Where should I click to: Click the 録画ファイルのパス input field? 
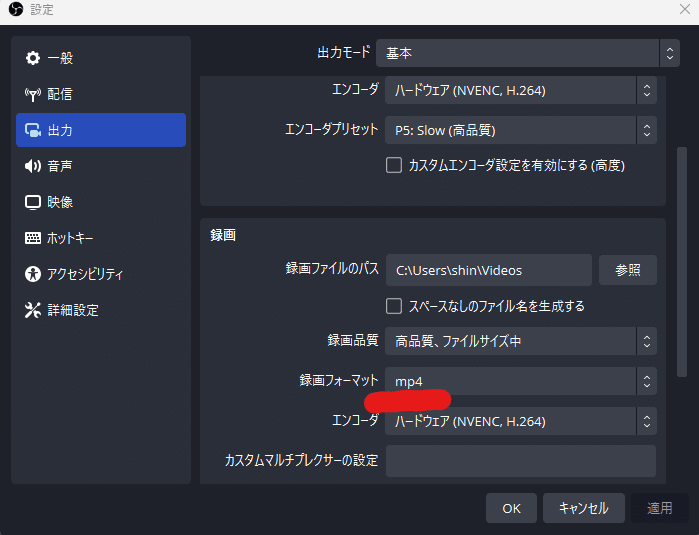(x=489, y=270)
